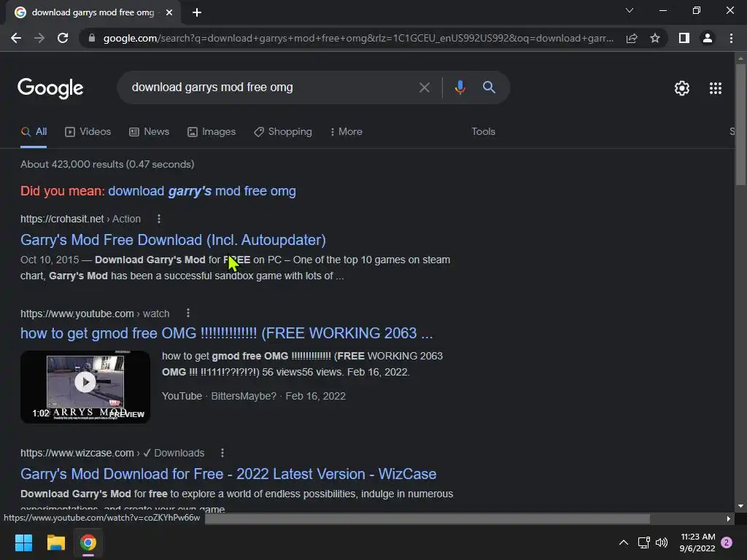The height and width of the screenshot is (560, 747).
Task: Click the https://www.wizcase.com › Downloads breadcrumb
Action: pos(112,453)
